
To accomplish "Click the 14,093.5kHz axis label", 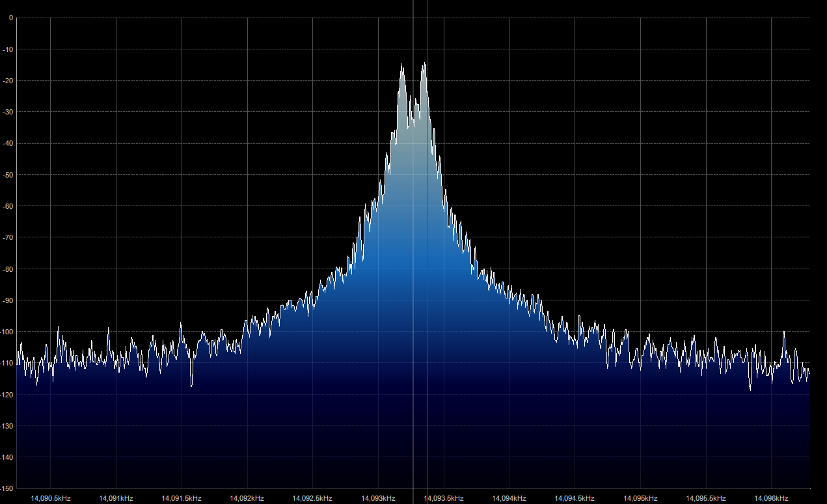I will pos(444,498).
